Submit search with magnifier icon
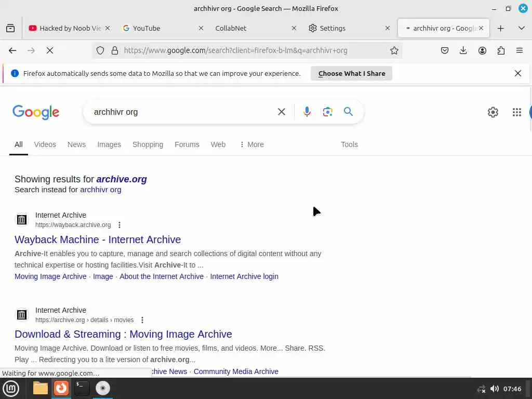Image resolution: width=532 pixels, height=399 pixels. point(348,112)
